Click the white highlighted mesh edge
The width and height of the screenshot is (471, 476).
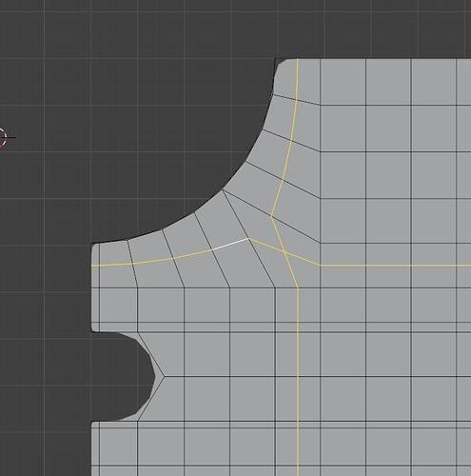pyautogui.click(x=231, y=244)
